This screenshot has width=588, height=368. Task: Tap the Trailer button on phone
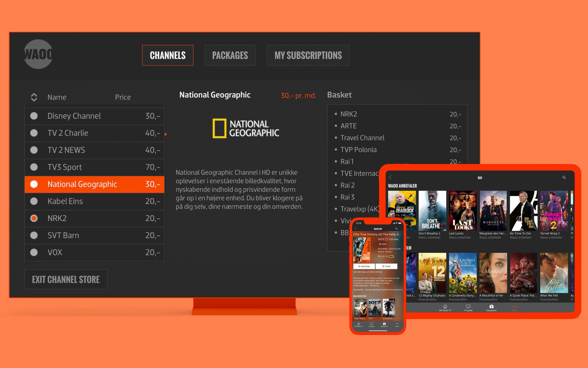click(387, 266)
